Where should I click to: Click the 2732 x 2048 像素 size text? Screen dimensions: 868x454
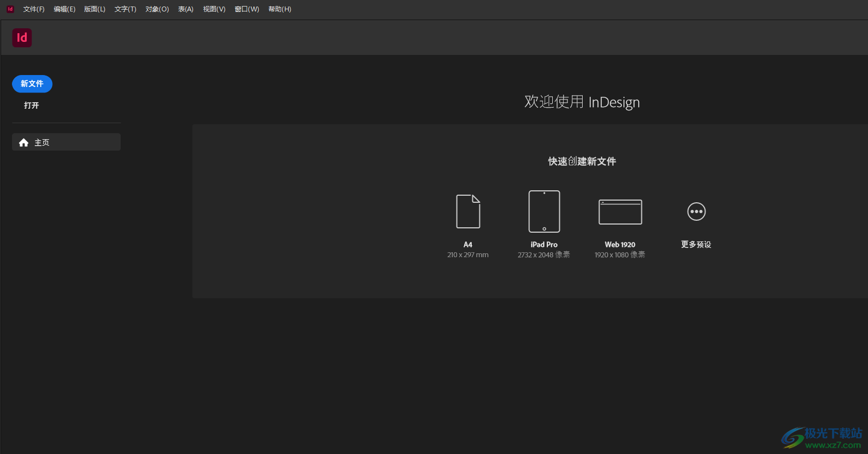pos(544,255)
